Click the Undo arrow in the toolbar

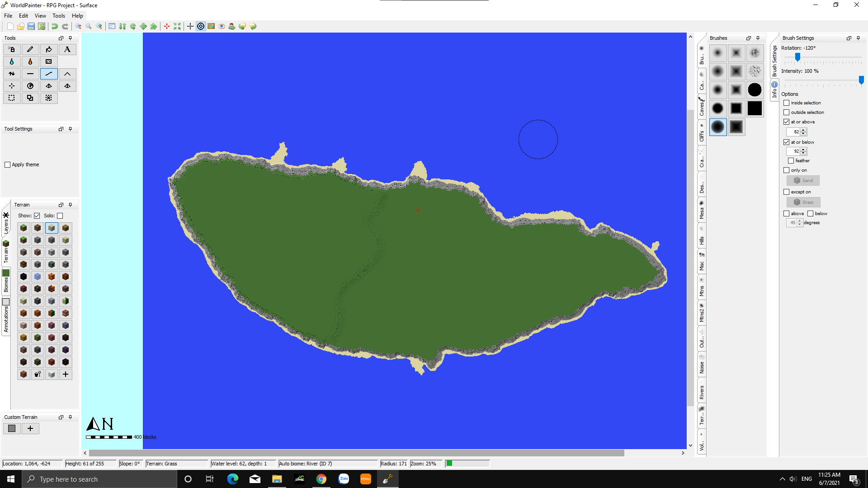tap(55, 26)
